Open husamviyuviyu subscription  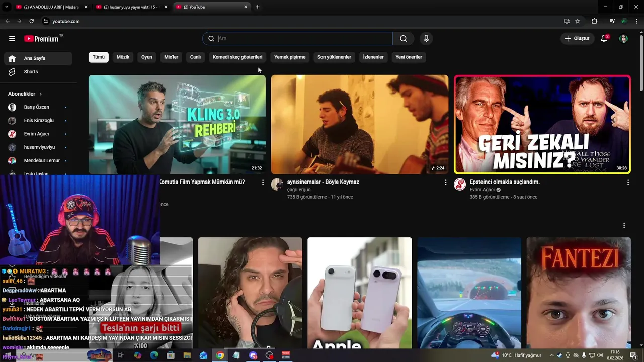click(x=38, y=147)
